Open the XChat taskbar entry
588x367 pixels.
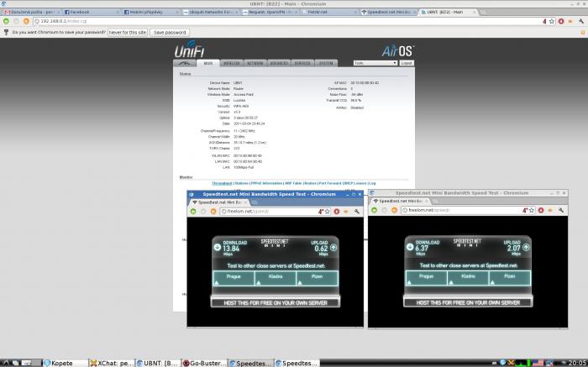[x=112, y=363]
